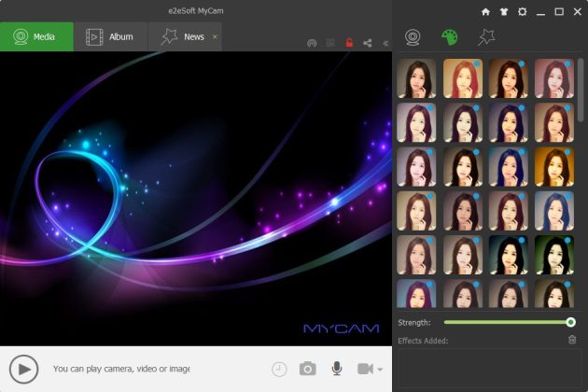The image size is (588, 392).
Task: Apply the filter in fourth row, third column
Action: pos(509,211)
